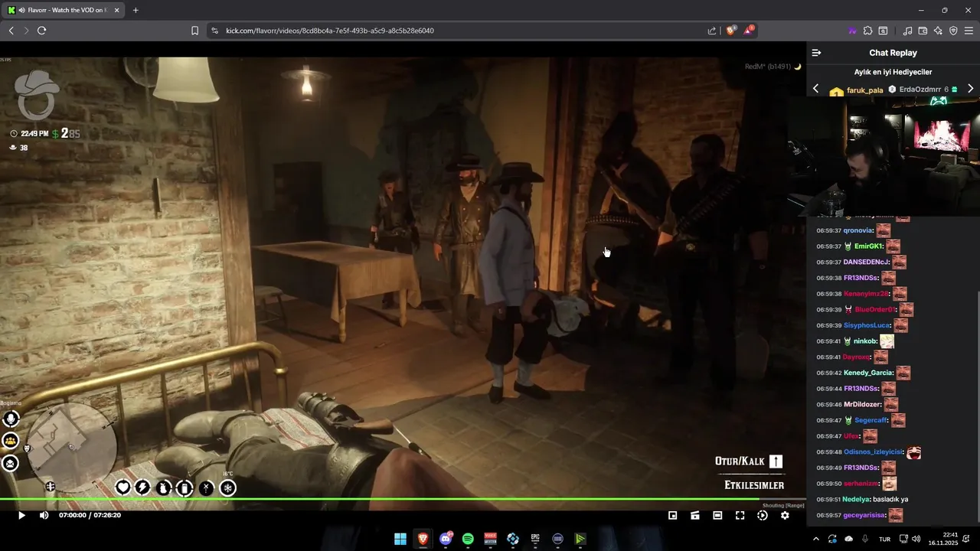Open the media control music icon

click(x=907, y=31)
